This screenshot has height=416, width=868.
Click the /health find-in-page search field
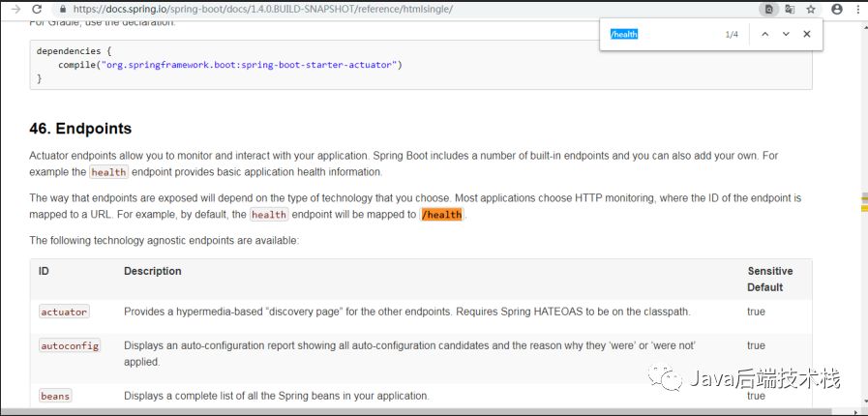coord(662,34)
